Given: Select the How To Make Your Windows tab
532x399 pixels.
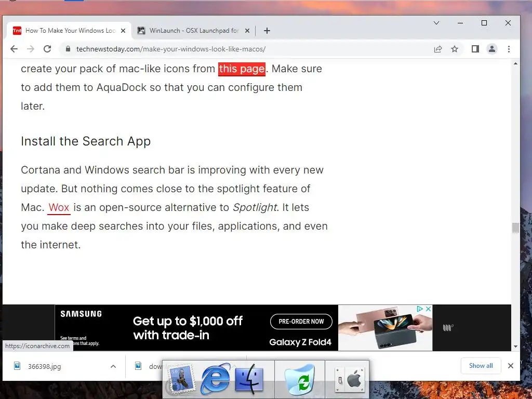Looking at the screenshot, I should [x=69, y=31].
